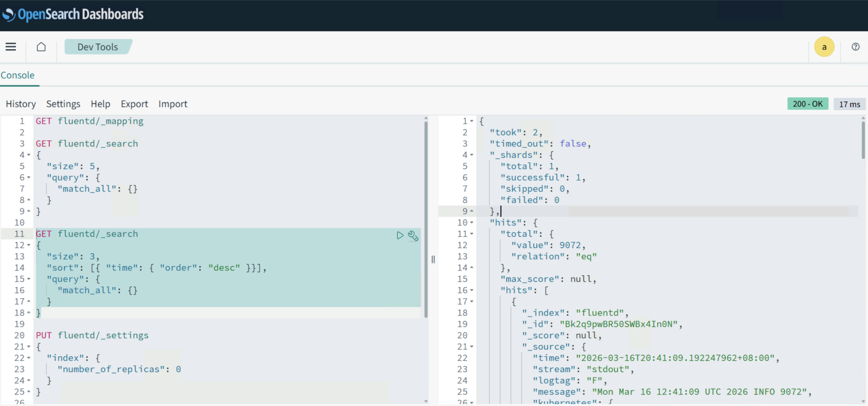
Task: Collapse the index block at editor line 22
Action: pyautogui.click(x=29, y=358)
